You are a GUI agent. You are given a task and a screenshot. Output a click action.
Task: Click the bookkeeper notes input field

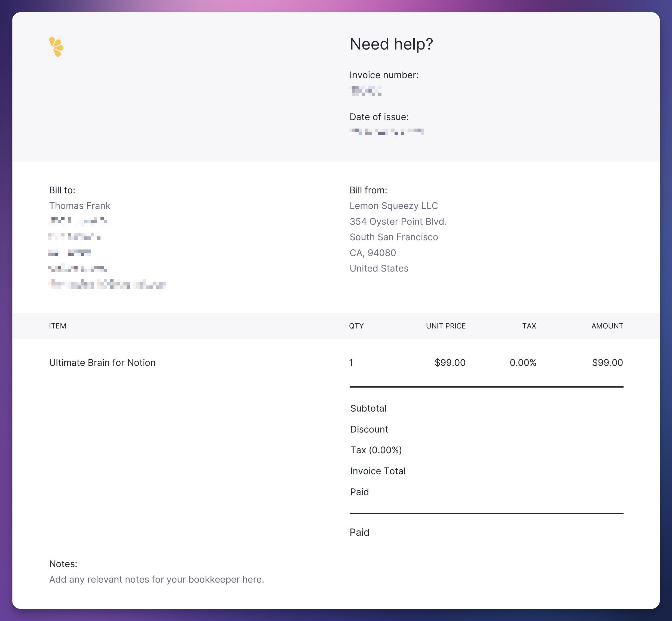tap(157, 579)
